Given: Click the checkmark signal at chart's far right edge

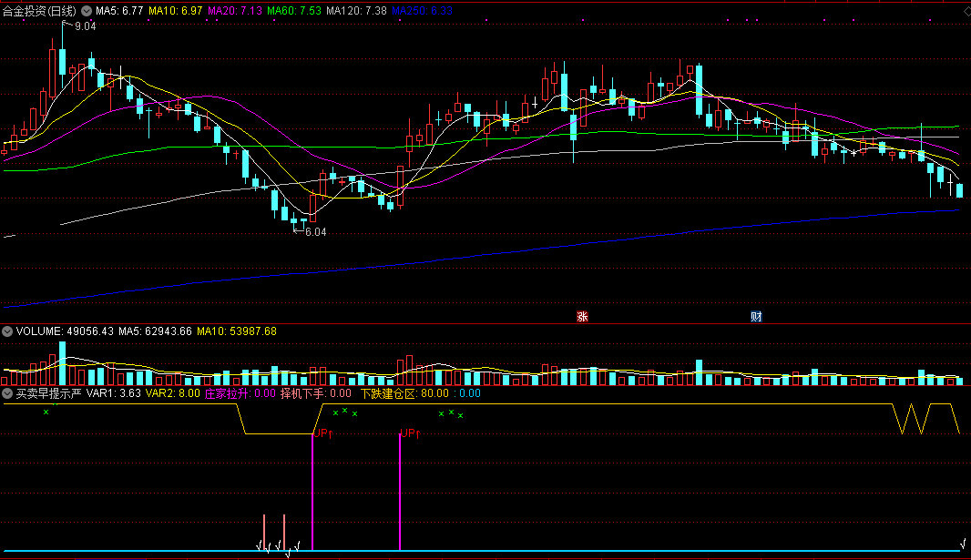Looking at the screenshot, I should [963, 545].
